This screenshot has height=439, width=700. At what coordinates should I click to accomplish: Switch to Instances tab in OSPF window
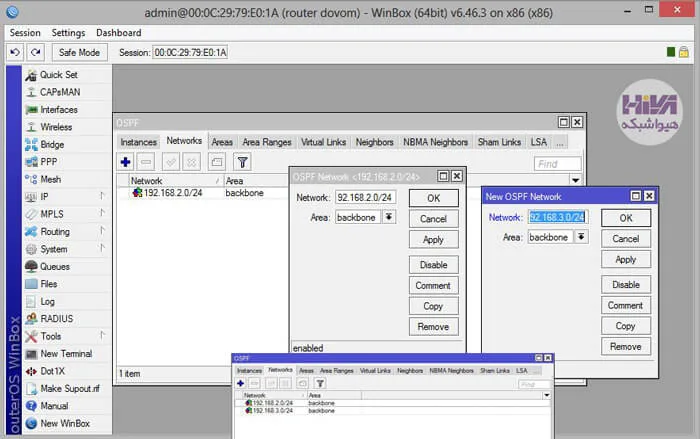pos(138,142)
